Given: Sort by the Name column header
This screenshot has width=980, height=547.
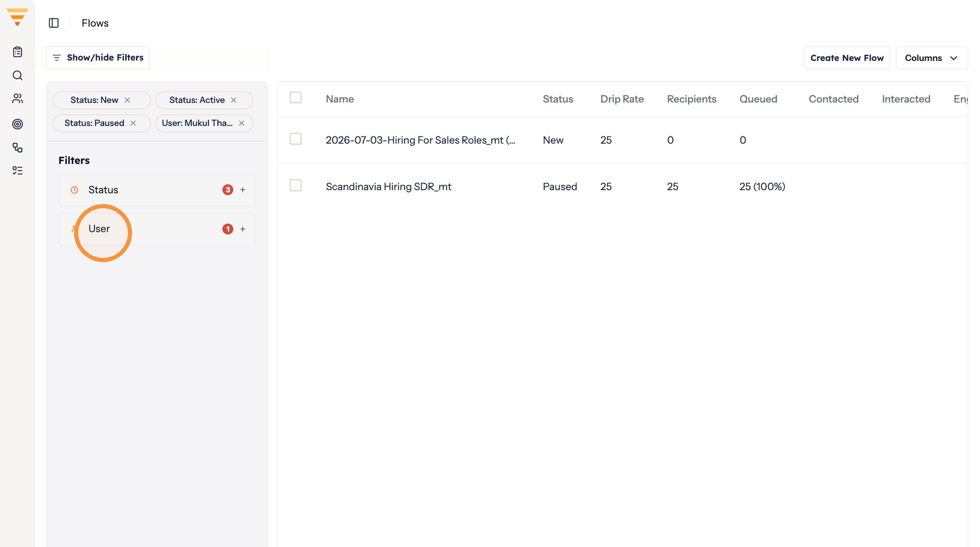Looking at the screenshot, I should pos(340,99).
